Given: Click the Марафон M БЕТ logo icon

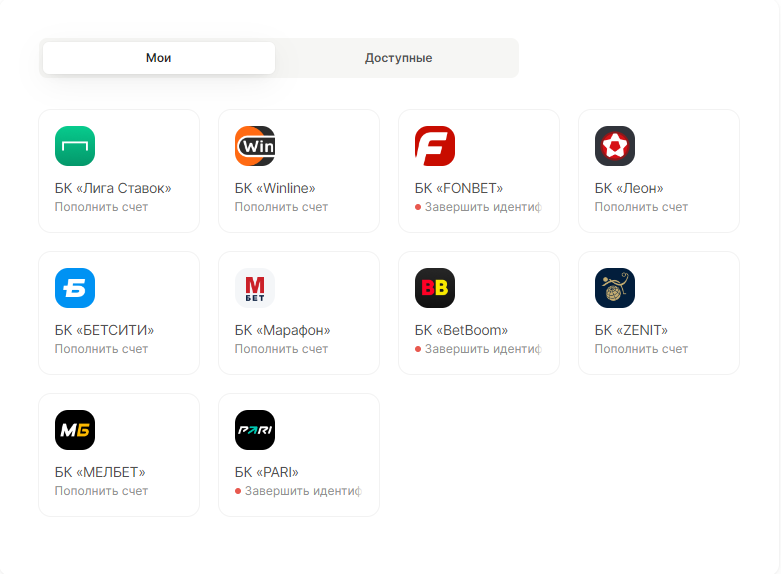Looking at the screenshot, I should tap(255, 288).
